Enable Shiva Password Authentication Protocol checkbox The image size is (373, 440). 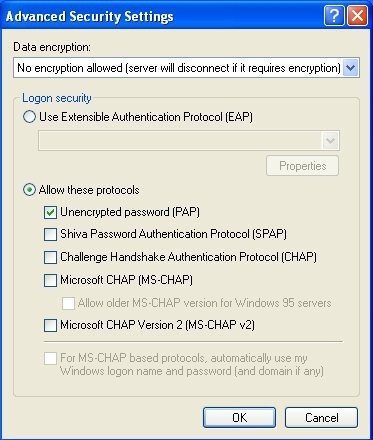[50, 234]
